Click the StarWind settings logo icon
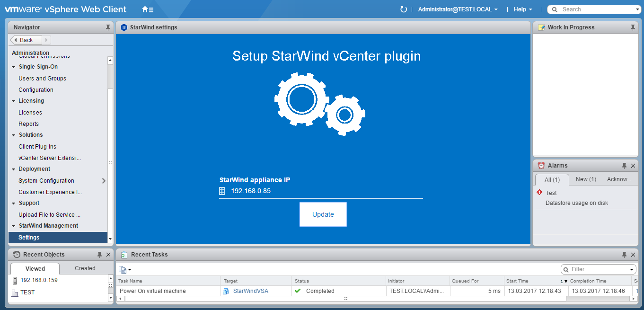Image resolution: width=644 pixels, height=310 pixels. [x=124, y=27]
